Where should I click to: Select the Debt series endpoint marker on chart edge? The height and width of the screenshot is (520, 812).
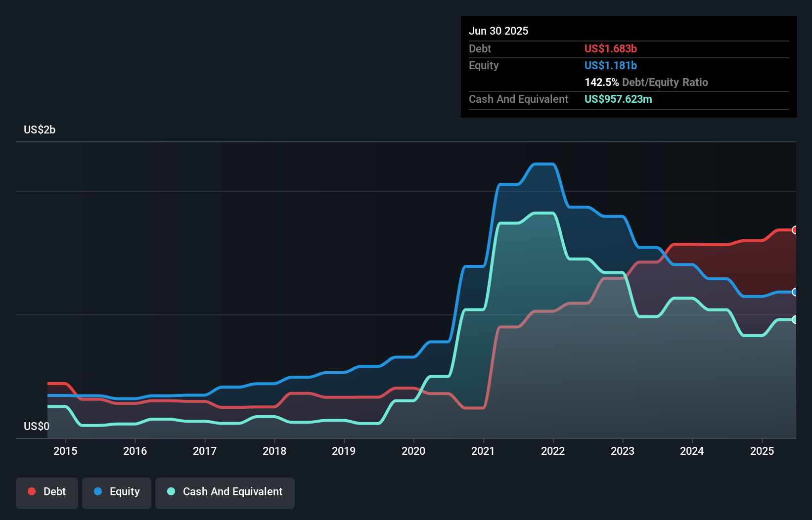point(795,230)
